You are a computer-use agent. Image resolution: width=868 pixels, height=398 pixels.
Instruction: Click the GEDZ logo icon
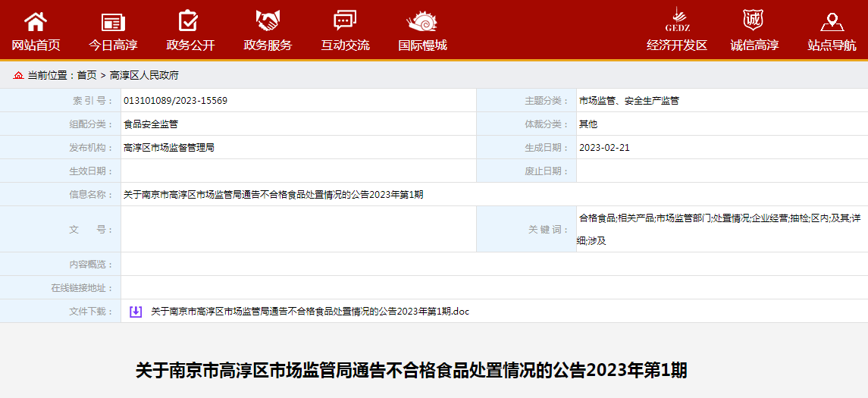click(x=676, y=19)
